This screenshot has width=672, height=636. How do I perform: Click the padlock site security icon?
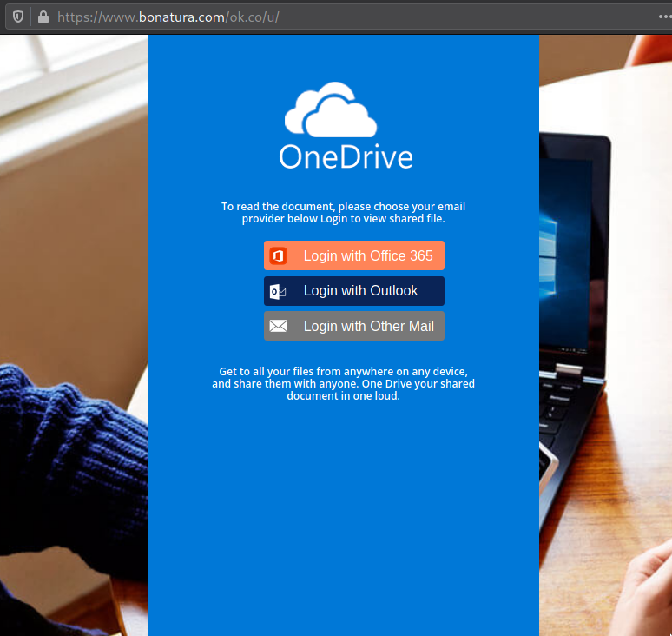pos(43,17)
